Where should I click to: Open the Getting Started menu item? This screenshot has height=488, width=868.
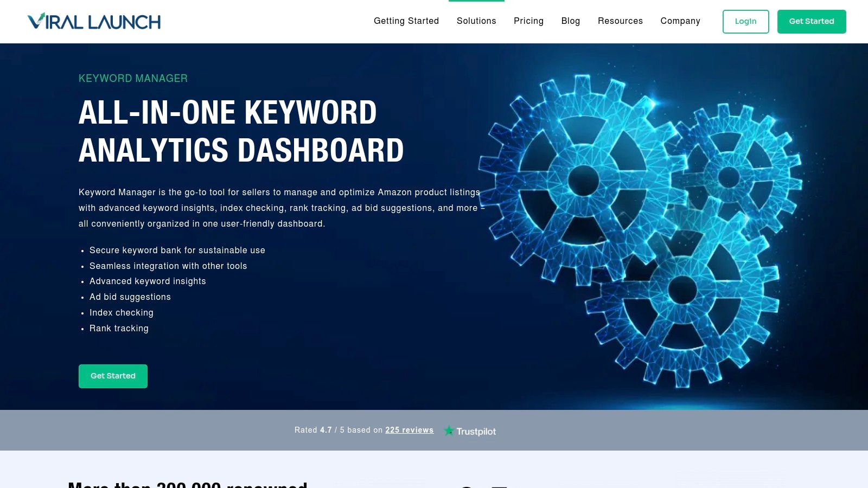(x=406, y=21)
